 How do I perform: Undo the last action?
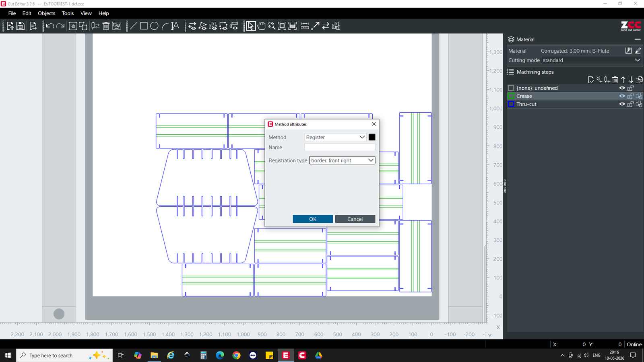[x=50, y=26]
